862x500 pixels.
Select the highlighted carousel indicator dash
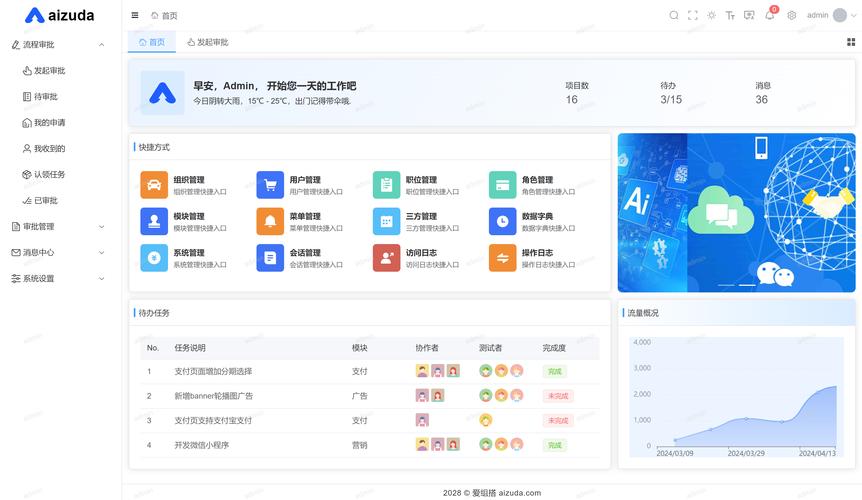747,285
